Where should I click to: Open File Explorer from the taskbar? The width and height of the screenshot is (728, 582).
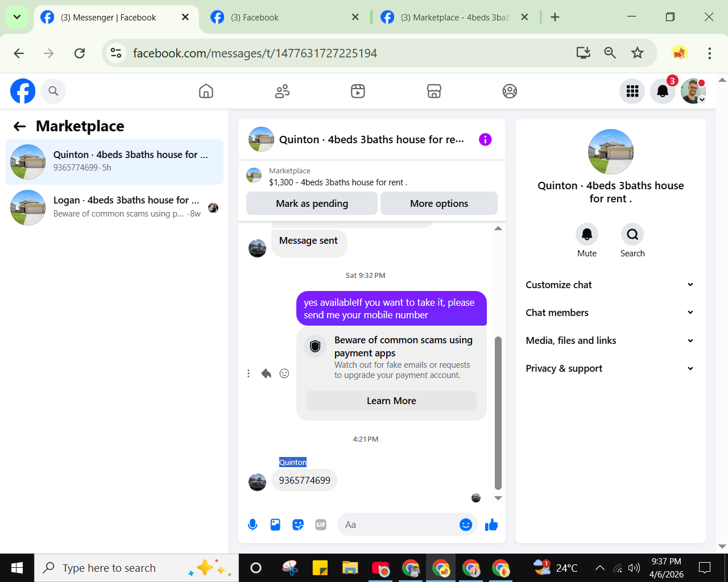click(x=350, y=568)
